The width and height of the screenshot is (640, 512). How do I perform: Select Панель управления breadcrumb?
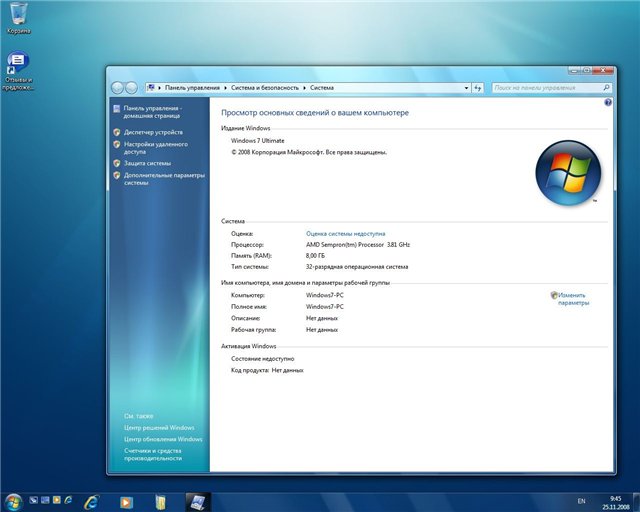pyautogui.click(x=192, y=88)
